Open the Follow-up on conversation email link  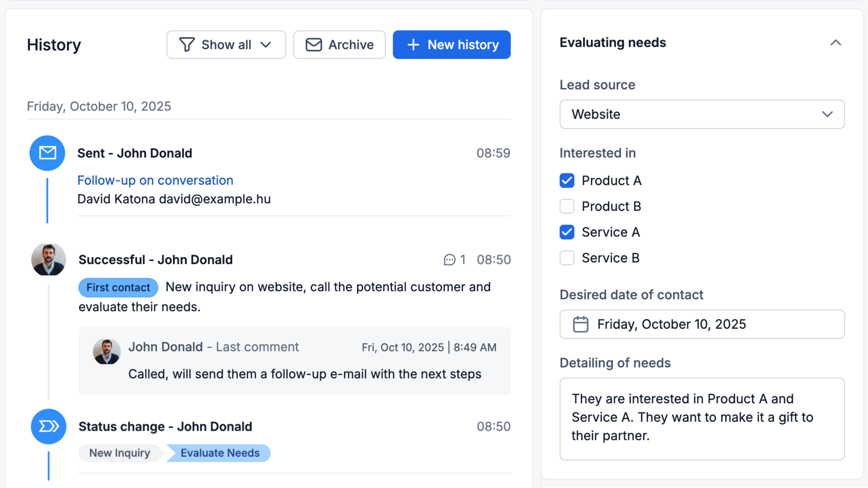click(155, 180)
